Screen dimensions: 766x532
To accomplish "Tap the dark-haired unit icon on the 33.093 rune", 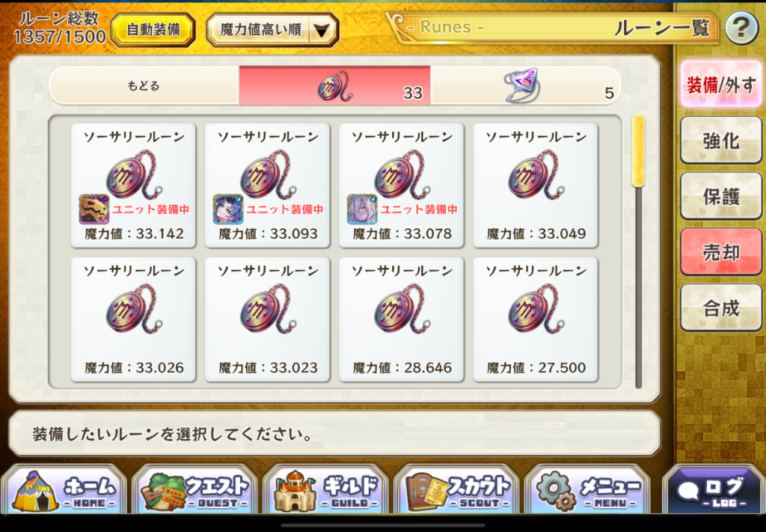I will 227,209.
